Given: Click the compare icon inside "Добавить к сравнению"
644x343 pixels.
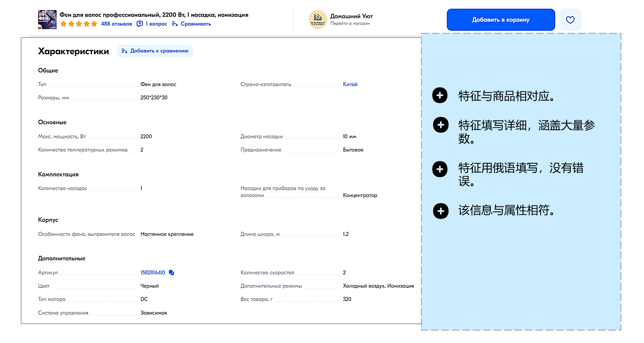Looking at the screenshot, I should pyautogui.click(x=124, y=51).
